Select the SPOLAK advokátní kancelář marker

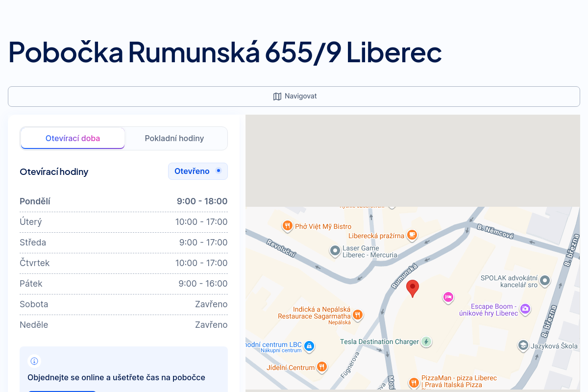tap(544, 281)
